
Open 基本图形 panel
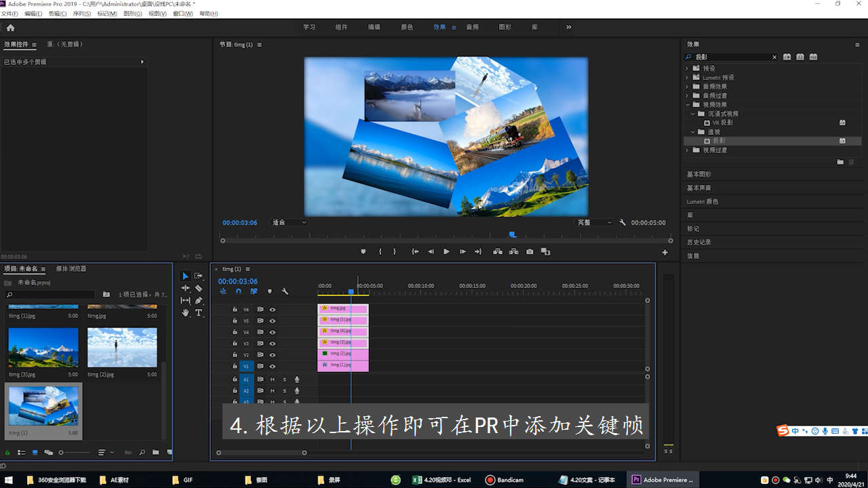699,174
